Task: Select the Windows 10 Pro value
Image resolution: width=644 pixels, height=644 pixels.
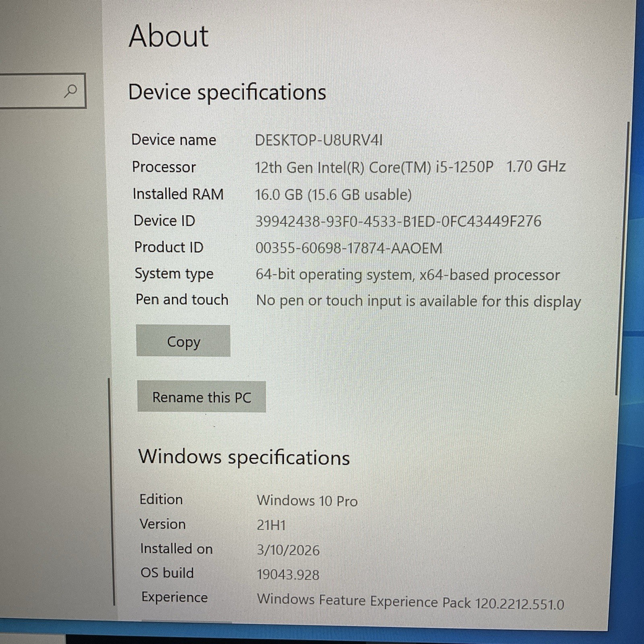Action: [x=307, y=501]
